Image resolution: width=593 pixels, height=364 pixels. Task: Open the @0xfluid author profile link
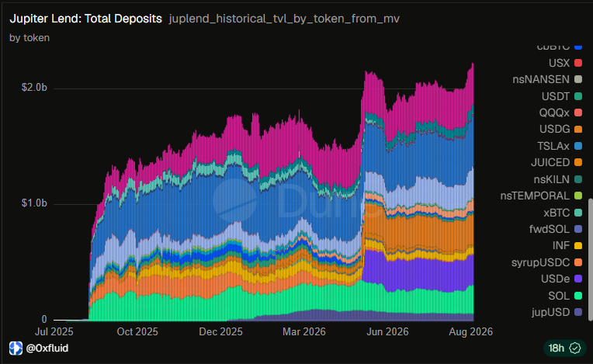(47, 348)
